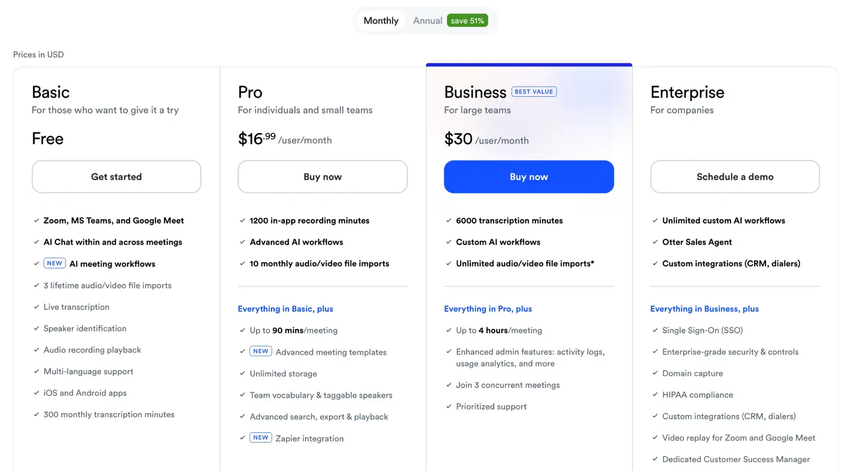This screenshot has height=471, width=868.
Task: Click checkmark next to Live transcription
Action: (37, 307)
